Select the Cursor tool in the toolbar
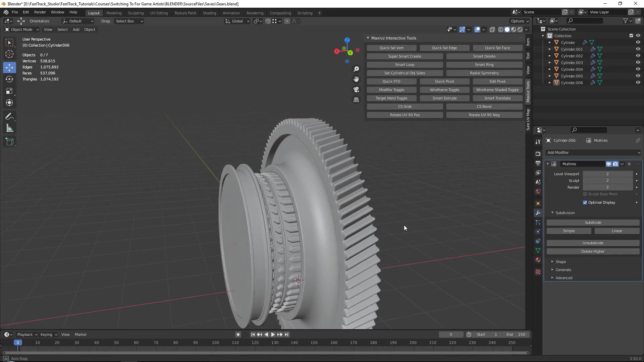Image resolution: width=644 pixels, height=362 pixels. click(x=9, y=54)
